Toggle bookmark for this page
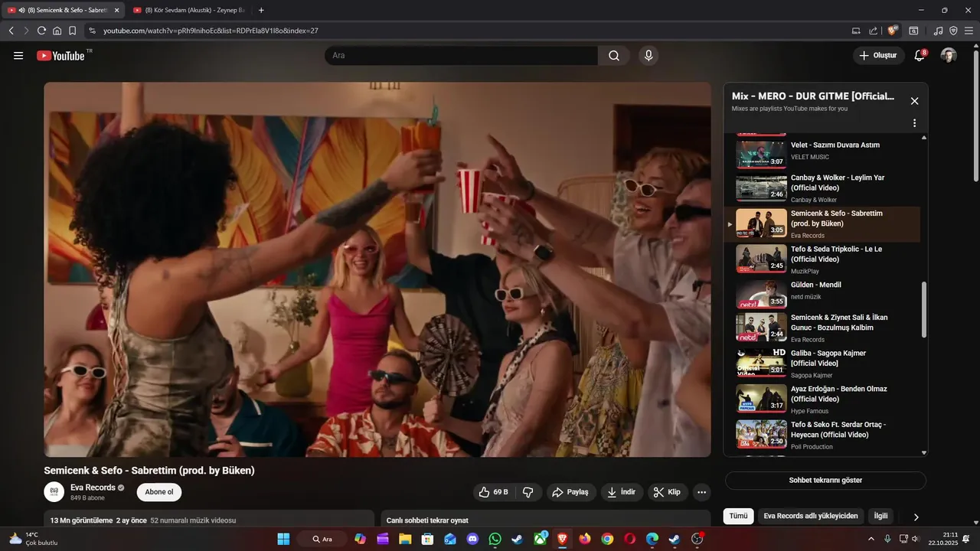The width and height of the screenshot is (980, 551). [x=72, y=31]
